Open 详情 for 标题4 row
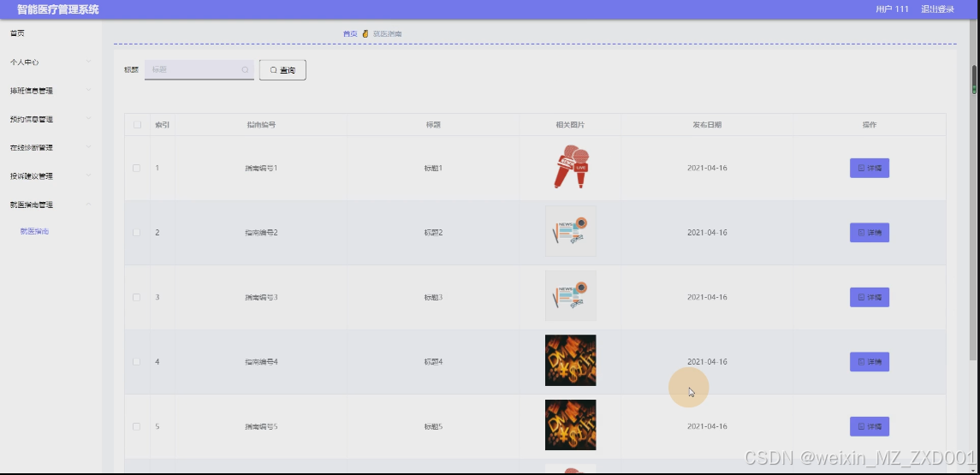Screen dimensions: 980x475 pyautogui.click(x=870, y=362)
